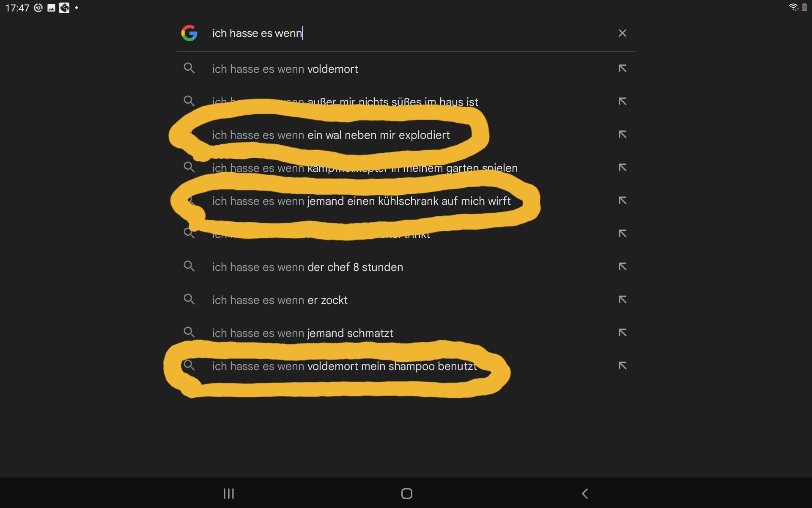This screenshot has height=508, width=812.
Task: Choose 'ein wal neben mir explodiert' suggestion
Action: 406,135
